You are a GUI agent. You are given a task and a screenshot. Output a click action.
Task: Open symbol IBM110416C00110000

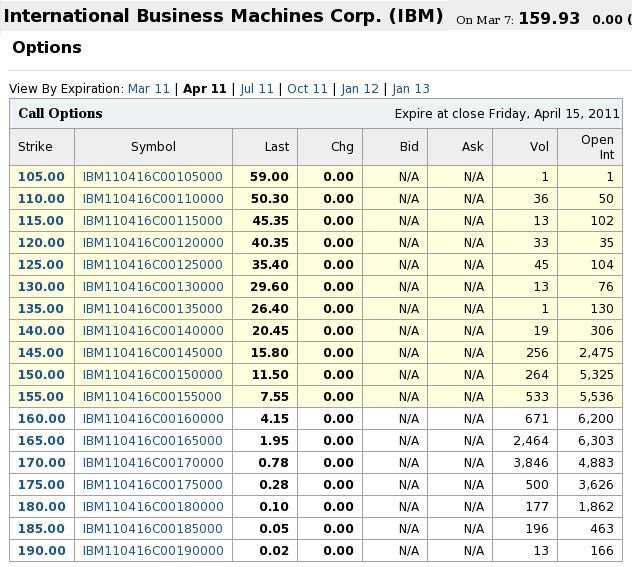click(x=153, y=199)
